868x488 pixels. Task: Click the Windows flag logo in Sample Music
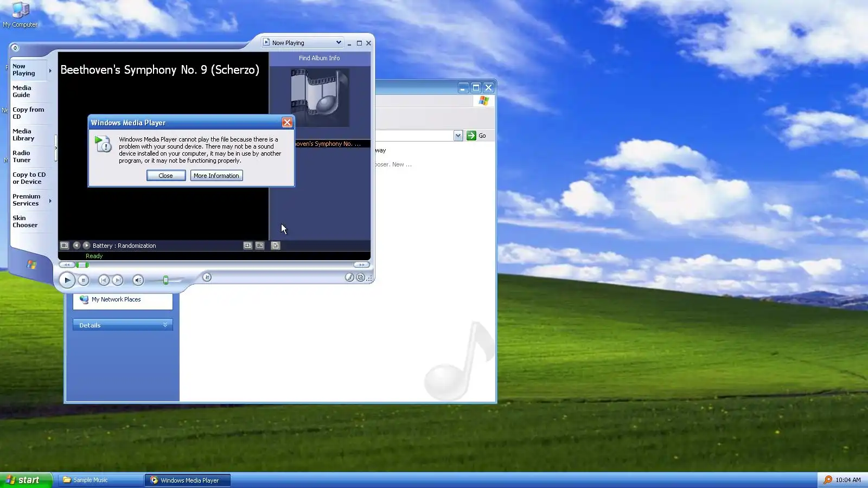click(483, 101)
